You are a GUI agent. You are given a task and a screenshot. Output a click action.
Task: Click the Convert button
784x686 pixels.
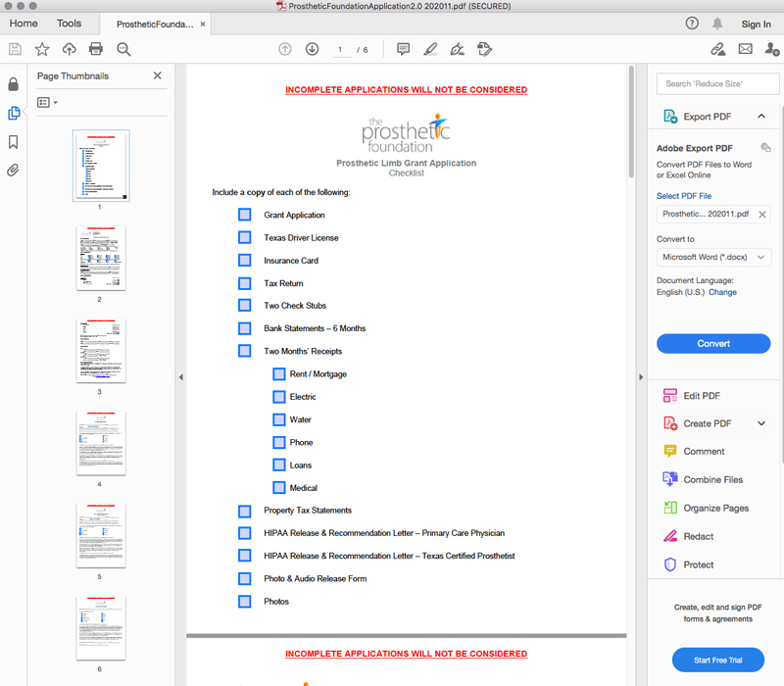(713, 344)
